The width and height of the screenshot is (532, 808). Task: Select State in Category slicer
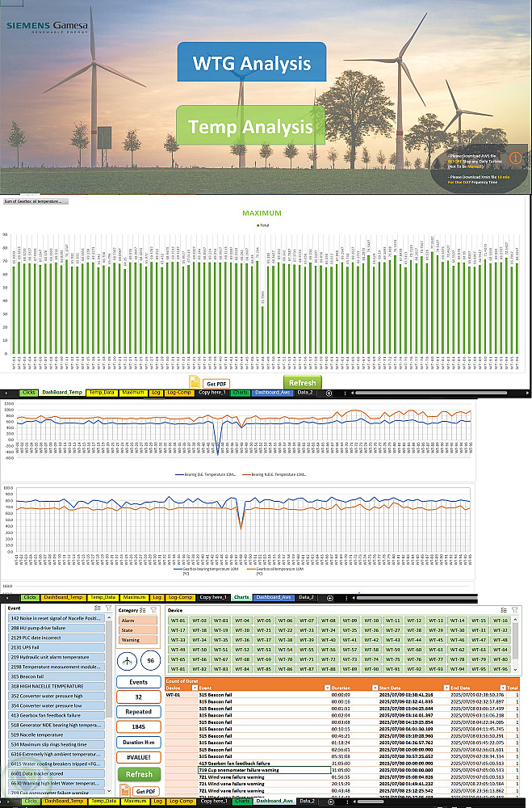pyautogui.click(x=138, y=630)
